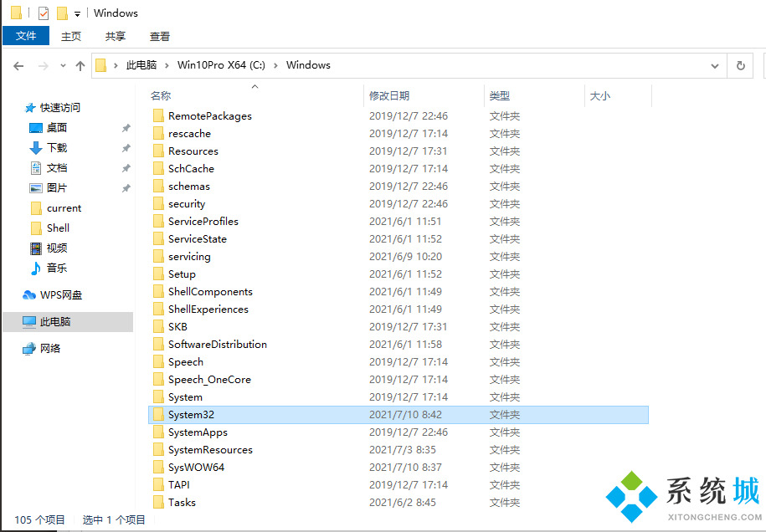Expand the address bar history dropdown

[x=715, y=66]
